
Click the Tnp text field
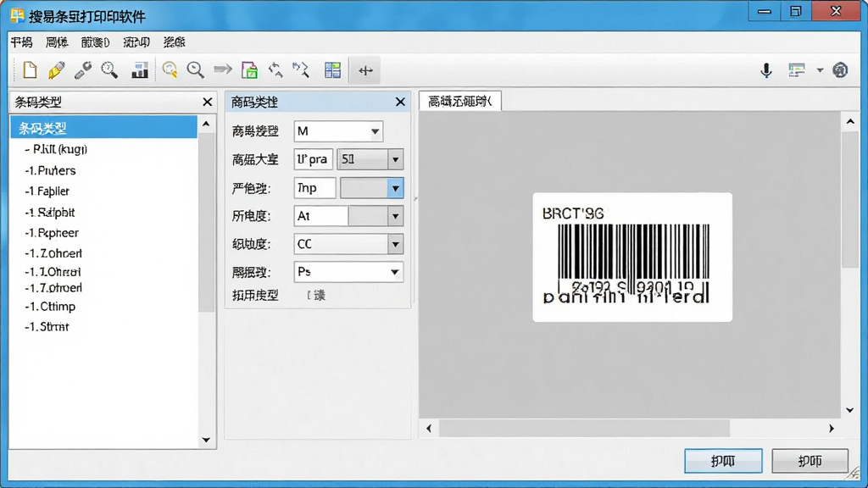(x=314, y=188)
